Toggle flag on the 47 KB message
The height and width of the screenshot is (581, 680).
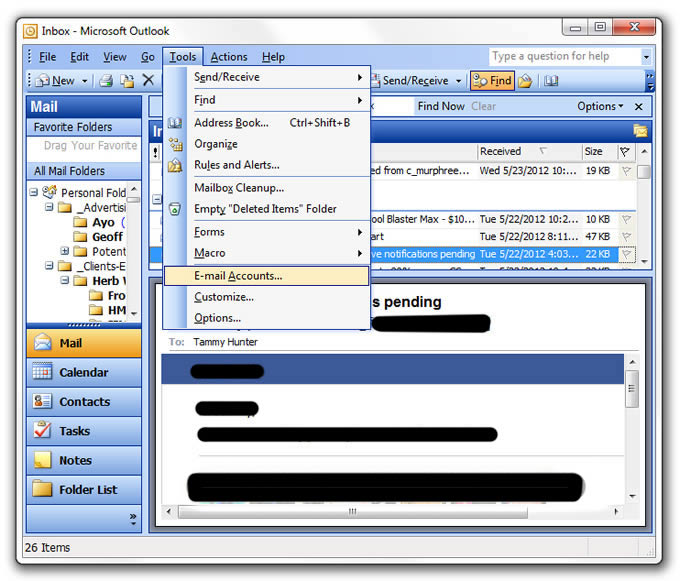pos(626,237)
